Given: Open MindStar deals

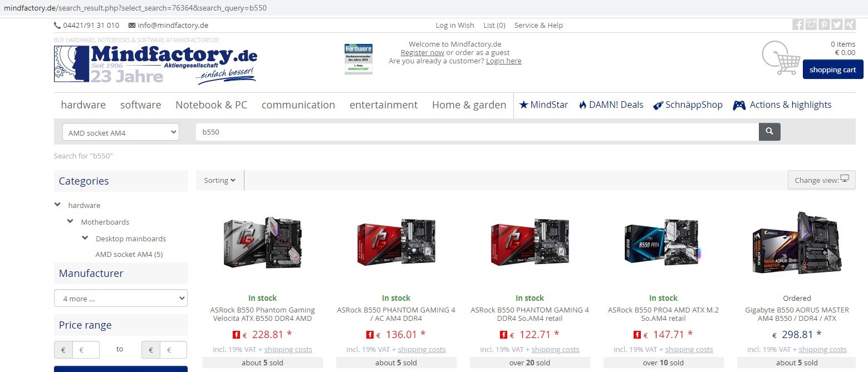Looking at the screenshot, I should (x=543, y=105).
